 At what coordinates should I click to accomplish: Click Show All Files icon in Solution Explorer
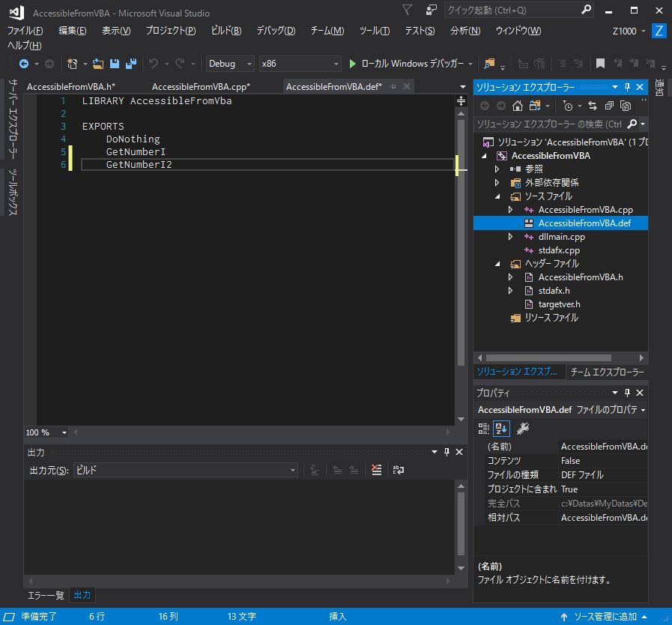coord(626,106)
